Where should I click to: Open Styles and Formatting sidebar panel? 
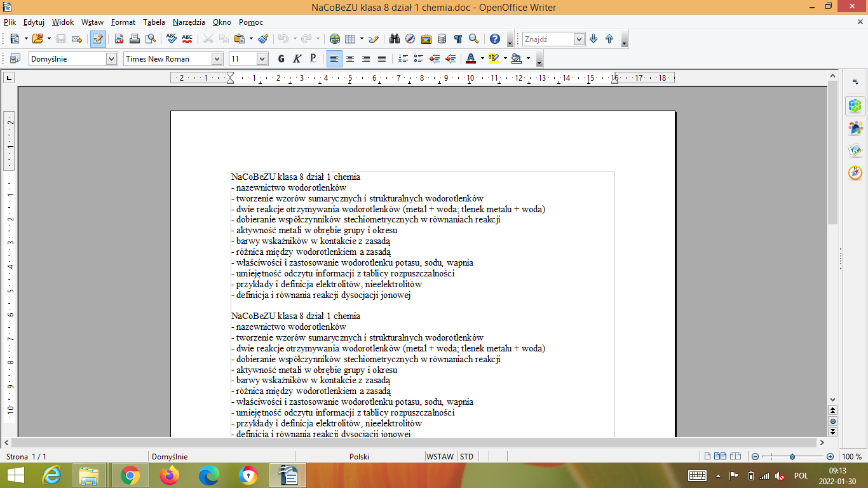click(x=855, y=128)
